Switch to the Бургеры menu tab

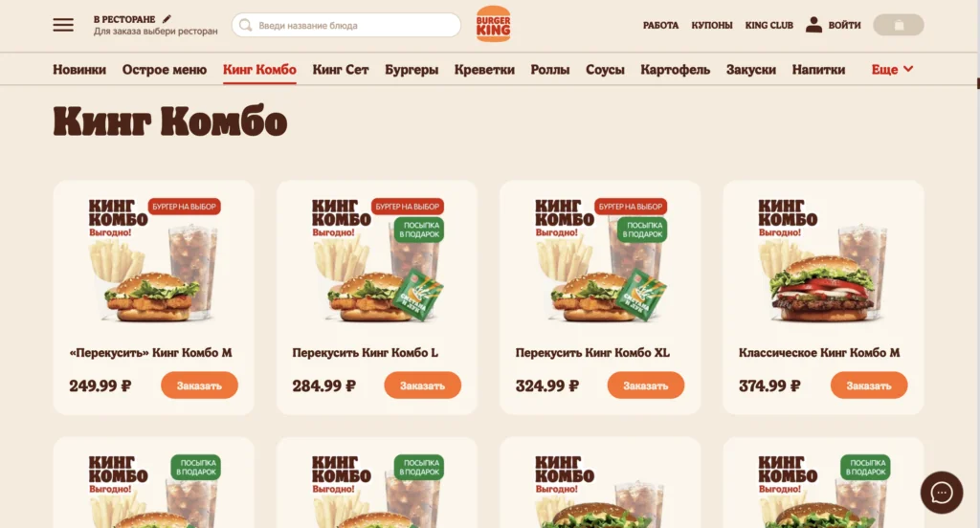(412, 70)
